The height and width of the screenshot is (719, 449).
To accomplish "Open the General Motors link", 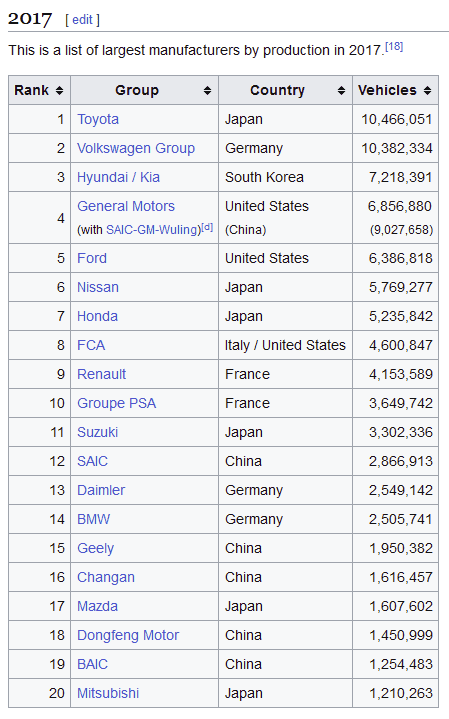I will coord(126,206).
